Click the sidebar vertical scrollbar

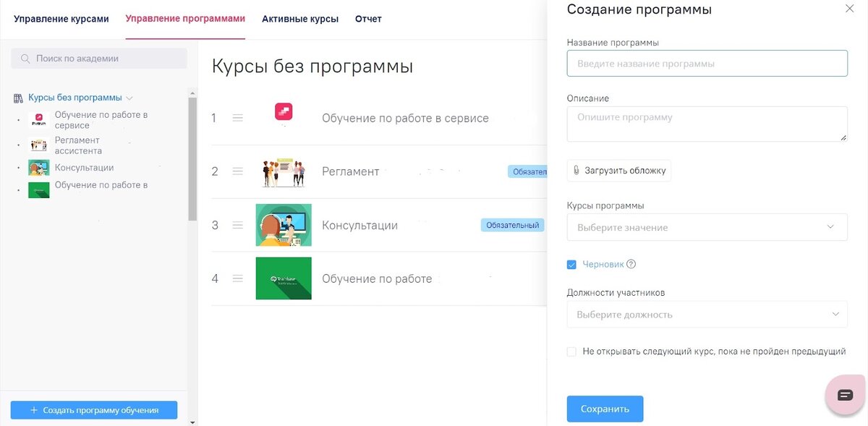[x=192, y=159]
